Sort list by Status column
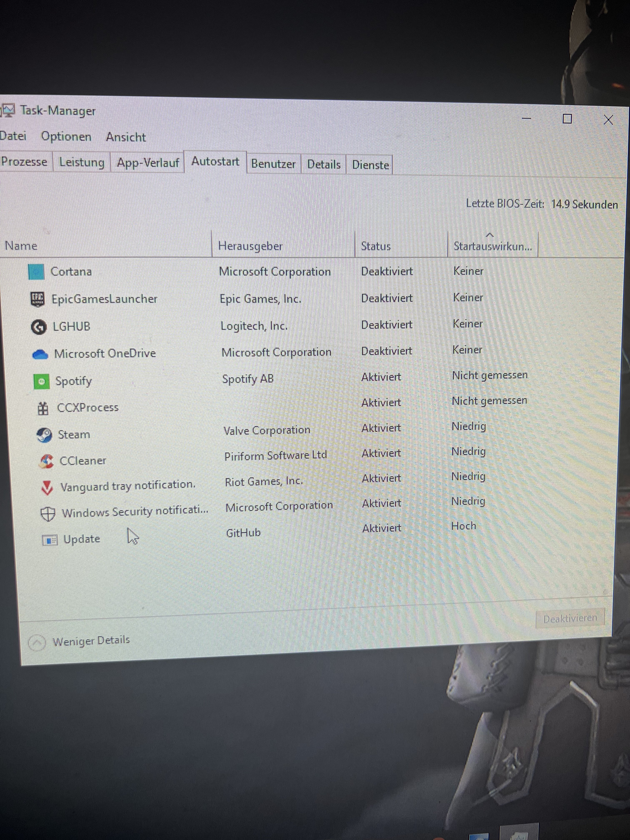 [376, 246]
